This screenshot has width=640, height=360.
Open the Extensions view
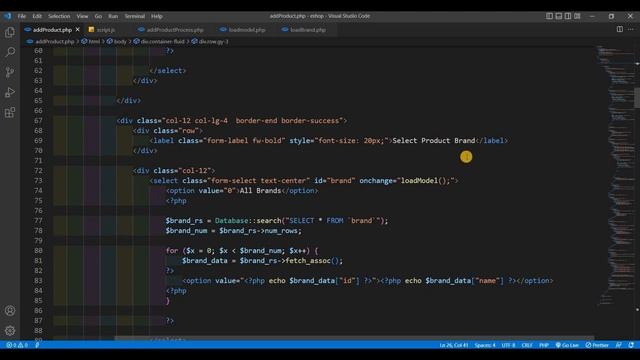click(10, 112)
